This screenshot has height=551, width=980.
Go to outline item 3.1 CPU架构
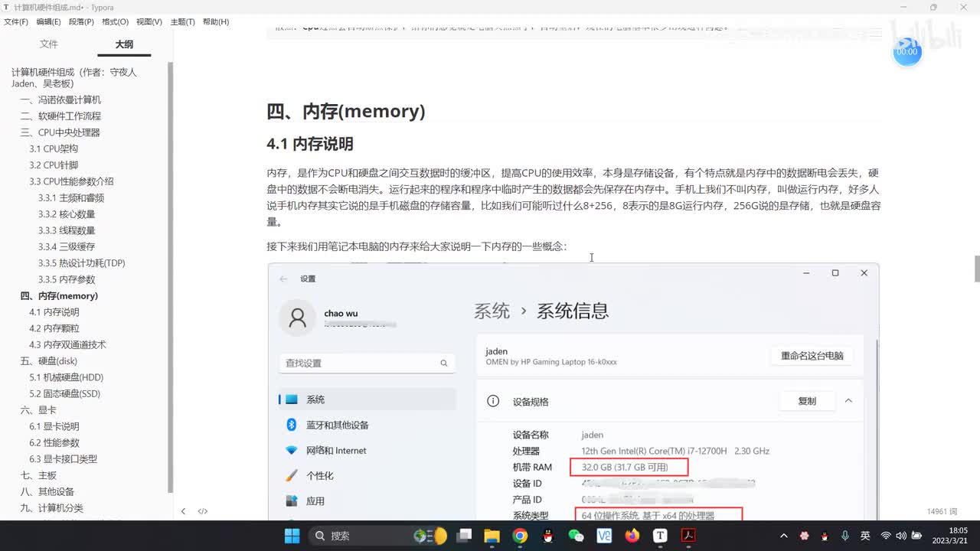tap(54, 149)
